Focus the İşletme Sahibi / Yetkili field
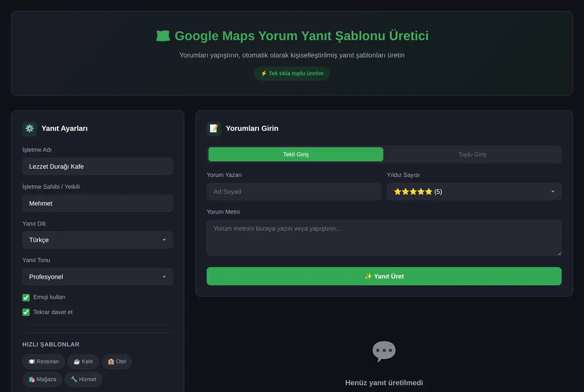 (98, 203)
